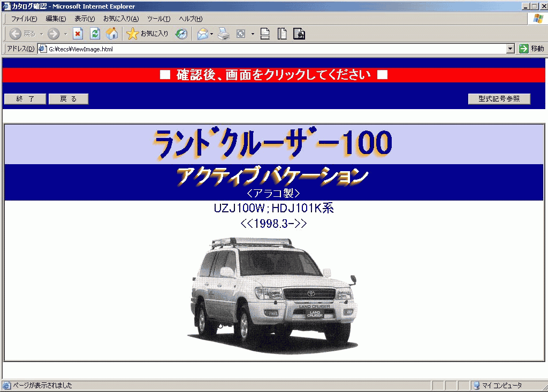Minimize the Internet Explorer window
This screenshot has height=392, width=548.
pyautogui.click(x=526, y=6)
